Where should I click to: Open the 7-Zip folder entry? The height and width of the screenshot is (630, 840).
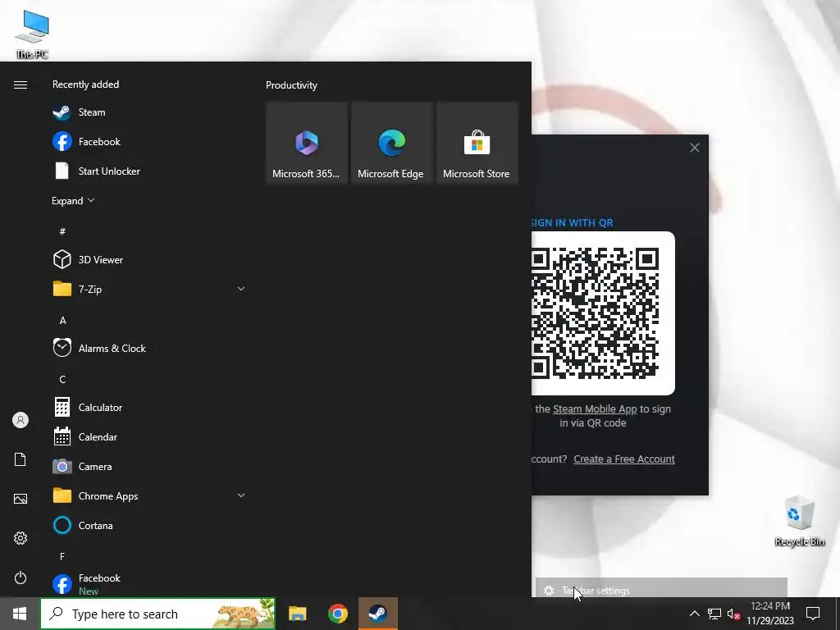(149, 289)
